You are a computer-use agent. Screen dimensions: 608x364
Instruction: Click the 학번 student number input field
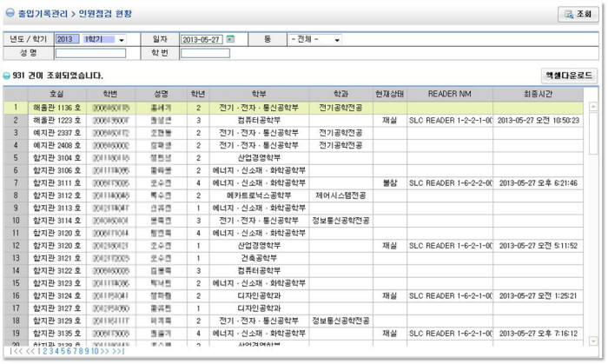pos(205,53)
